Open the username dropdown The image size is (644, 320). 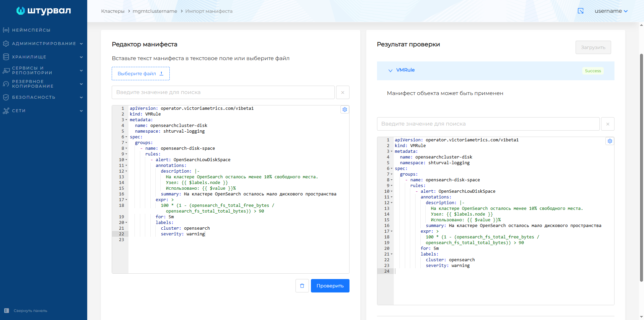click(x=611, y=11)
